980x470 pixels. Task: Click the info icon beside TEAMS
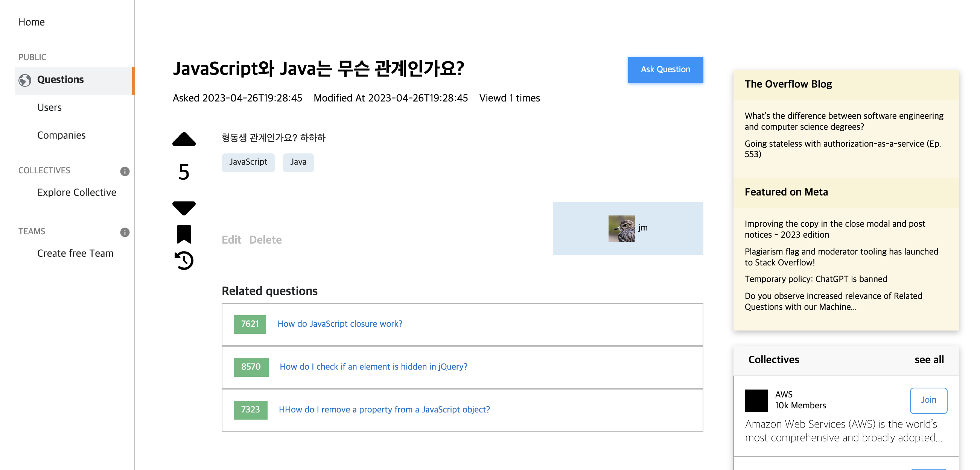click(x=125, y=232)
